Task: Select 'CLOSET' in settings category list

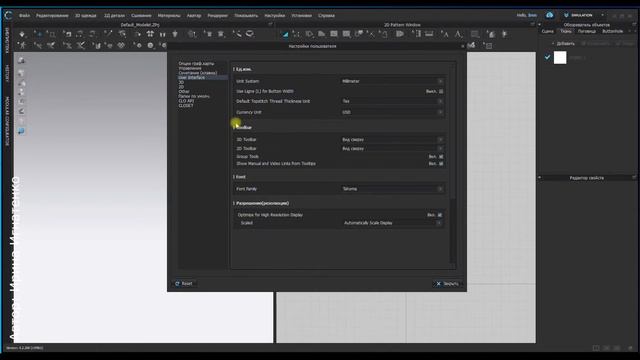Action: coord(186,106)
